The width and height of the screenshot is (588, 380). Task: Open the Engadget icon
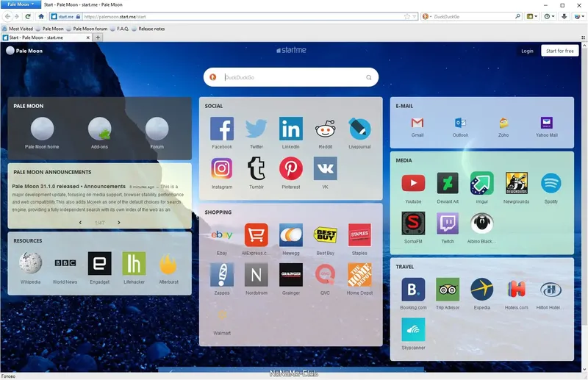99,263
